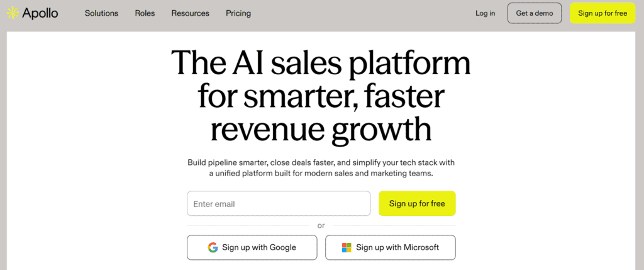Viewport: 644px width, 270px height.
Task: Focus the Enter email input field
Action: click(x=279, y=204)
